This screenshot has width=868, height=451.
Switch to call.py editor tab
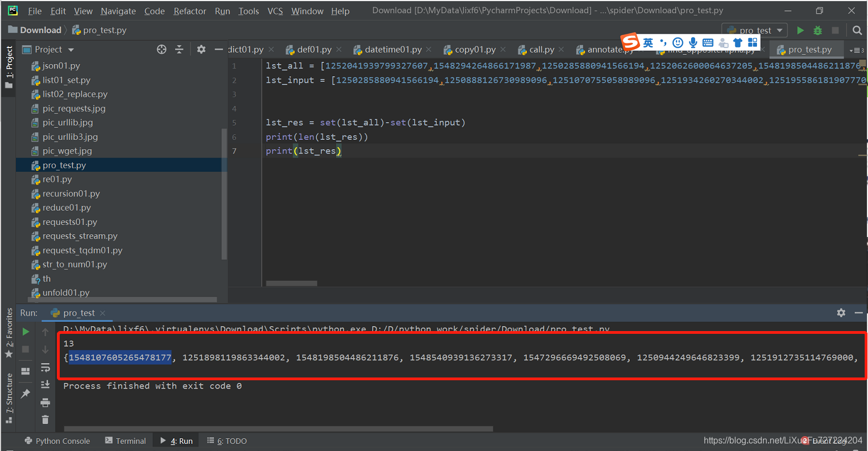(541, 50)
